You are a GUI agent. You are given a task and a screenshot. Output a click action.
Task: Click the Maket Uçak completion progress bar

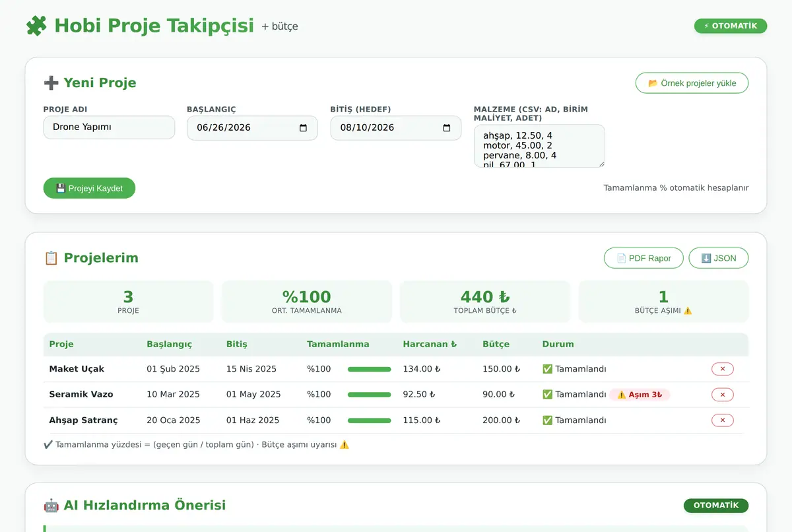pyautogui.click(x=369, y=370)
